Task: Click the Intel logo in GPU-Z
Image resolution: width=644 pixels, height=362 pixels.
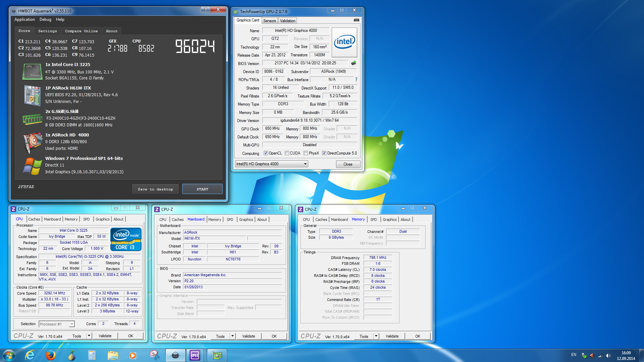Action: (344, 42)
